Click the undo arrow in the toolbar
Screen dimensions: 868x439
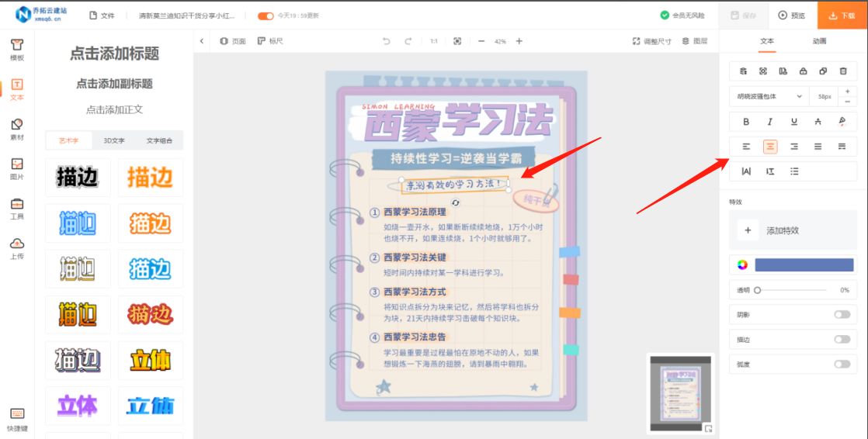pyautogui.click(x=387, y=41)
